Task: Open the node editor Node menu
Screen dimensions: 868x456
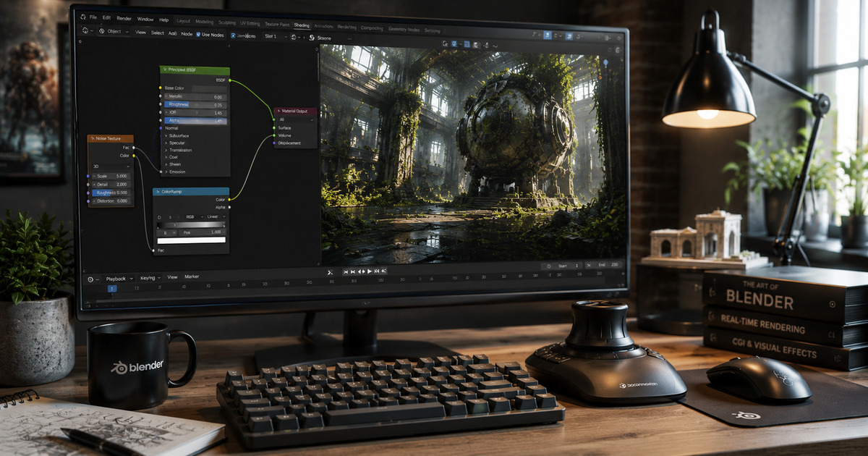Action: 187,34
